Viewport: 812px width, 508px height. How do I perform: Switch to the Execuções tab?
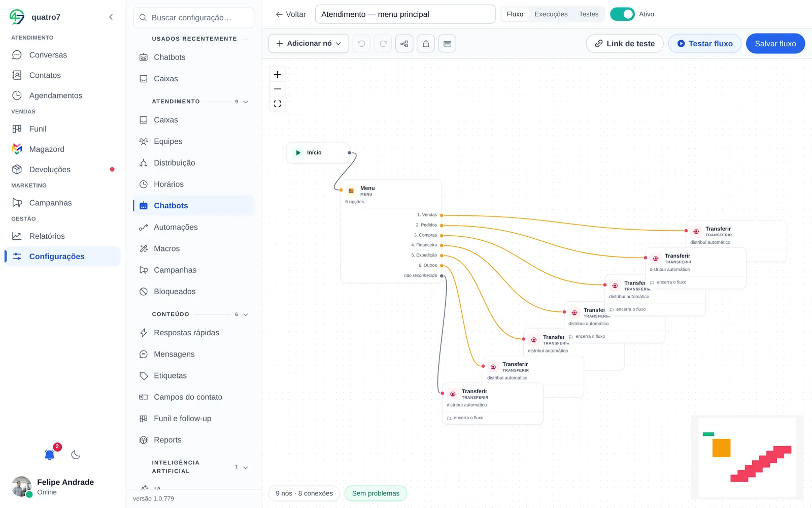551,14
